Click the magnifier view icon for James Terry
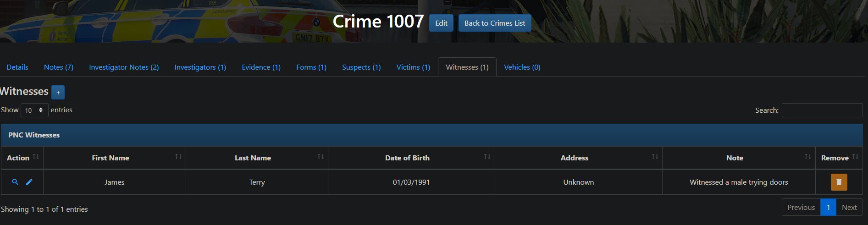The height and width of the screenshot is (225, 868). click(x=15, y=182)
